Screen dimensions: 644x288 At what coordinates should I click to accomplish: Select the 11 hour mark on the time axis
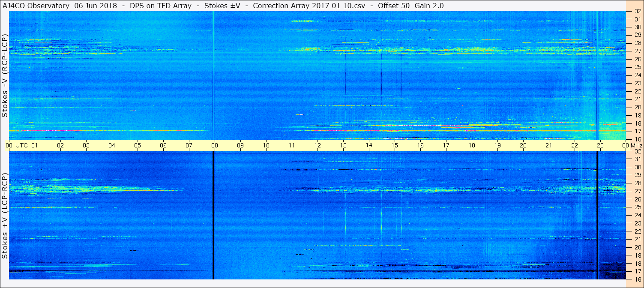pos(292,145)
